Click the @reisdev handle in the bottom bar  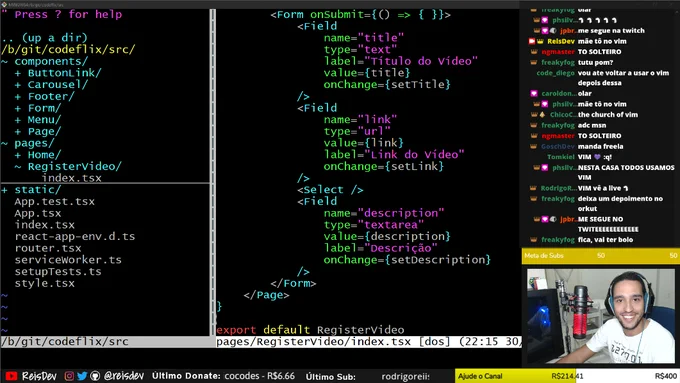[x=124, y=376]
